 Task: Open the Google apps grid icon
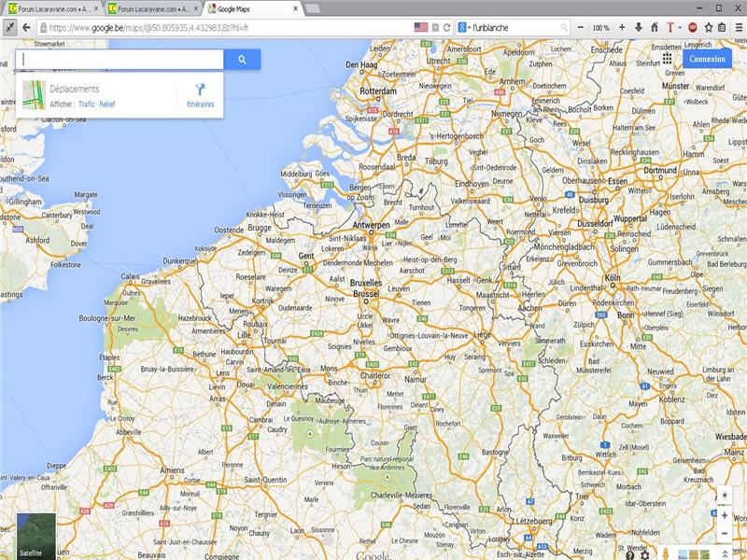coord(668,59)
